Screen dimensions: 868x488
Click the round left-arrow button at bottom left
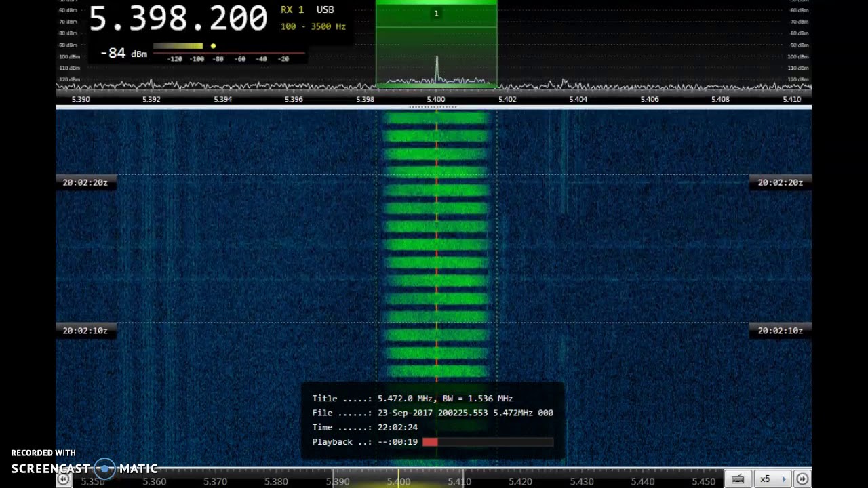[x=63, y=479]
